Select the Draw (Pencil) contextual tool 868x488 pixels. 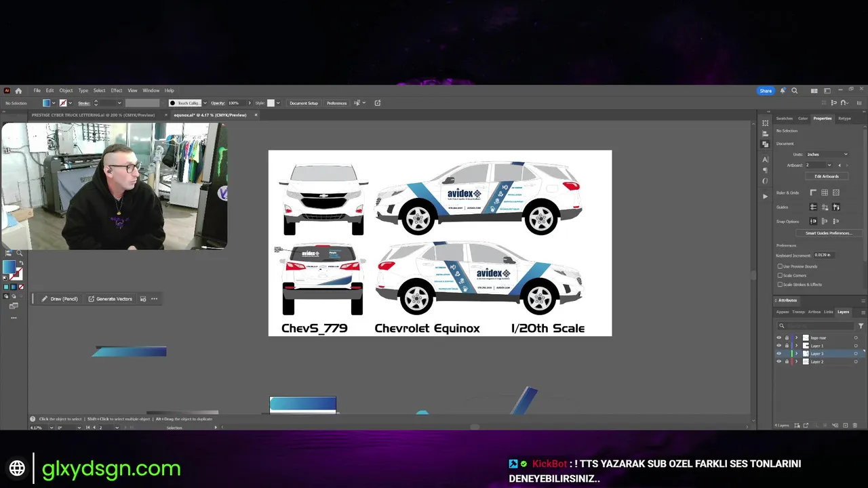[x=59, y=299]
